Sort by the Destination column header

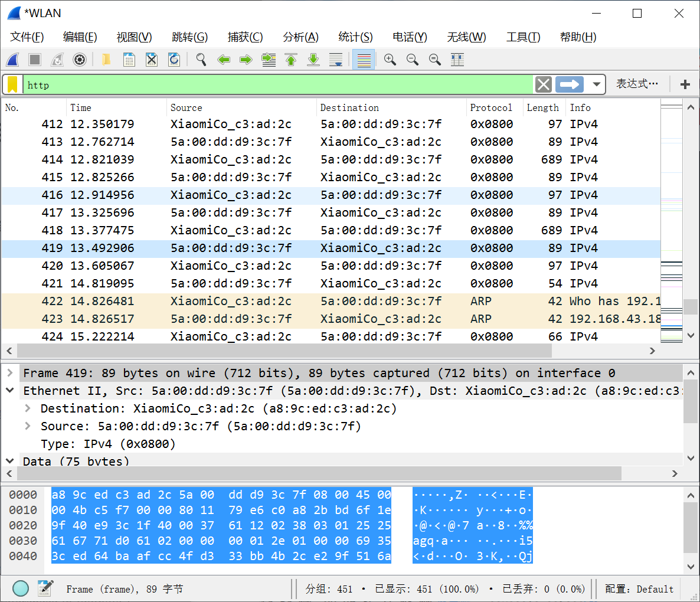click(391, 107)
